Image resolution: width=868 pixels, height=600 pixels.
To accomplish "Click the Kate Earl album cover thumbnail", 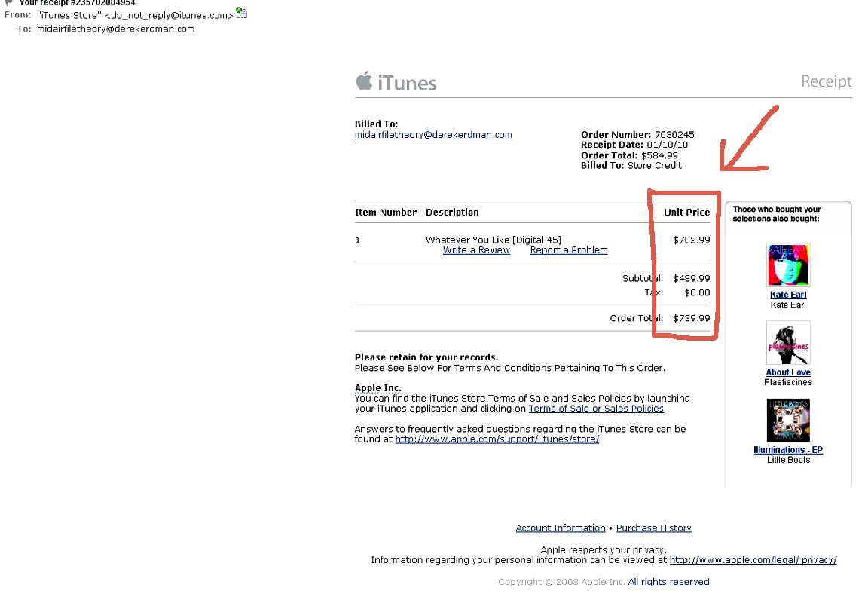I will [x=787, y=265].
